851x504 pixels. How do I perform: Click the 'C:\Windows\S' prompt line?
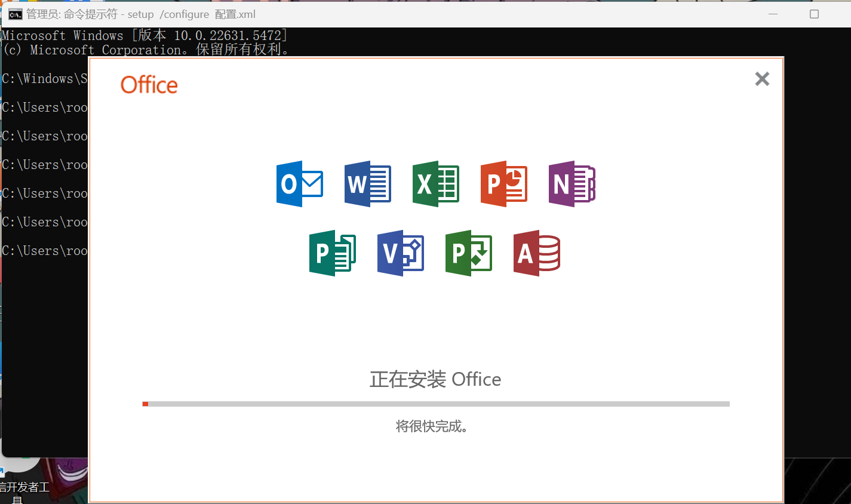pyautogui.click(x=45, y=79)
